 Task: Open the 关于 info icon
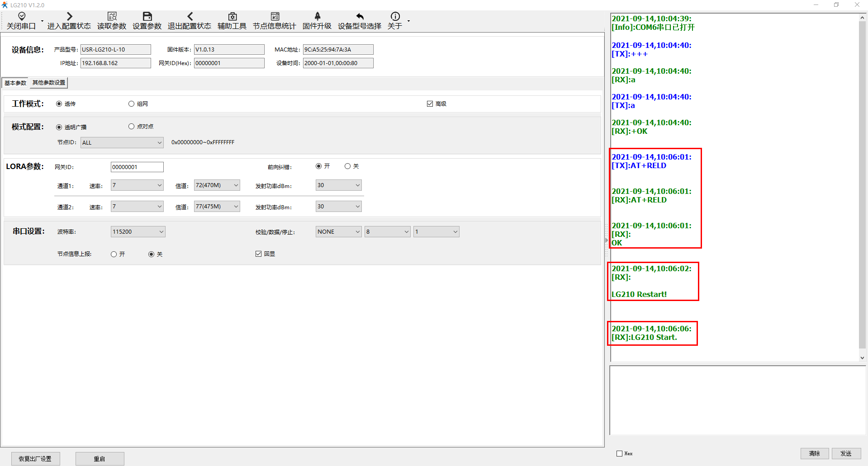[395, 17]
